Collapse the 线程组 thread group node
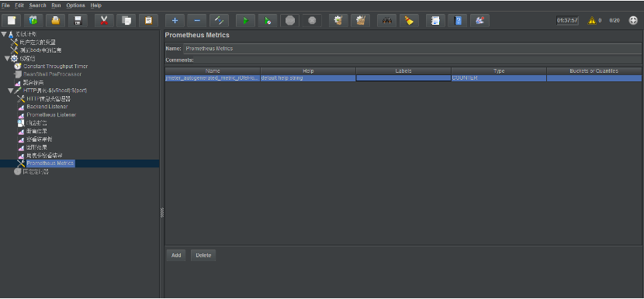 (x=7, y=58)
